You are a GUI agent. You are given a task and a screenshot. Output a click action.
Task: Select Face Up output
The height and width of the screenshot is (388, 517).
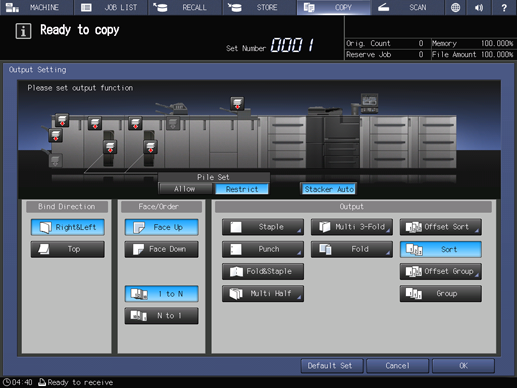[162, 227]
